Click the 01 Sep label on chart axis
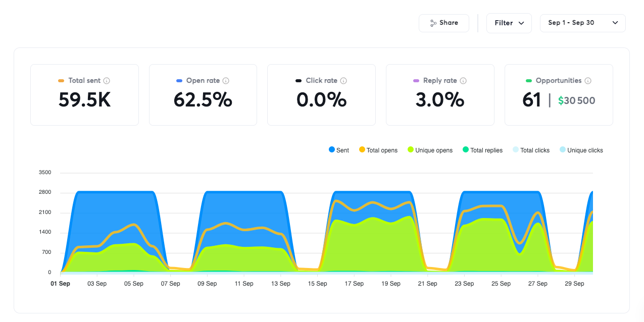The height and width of the screenshot is (322, 644). click(60, 284)
